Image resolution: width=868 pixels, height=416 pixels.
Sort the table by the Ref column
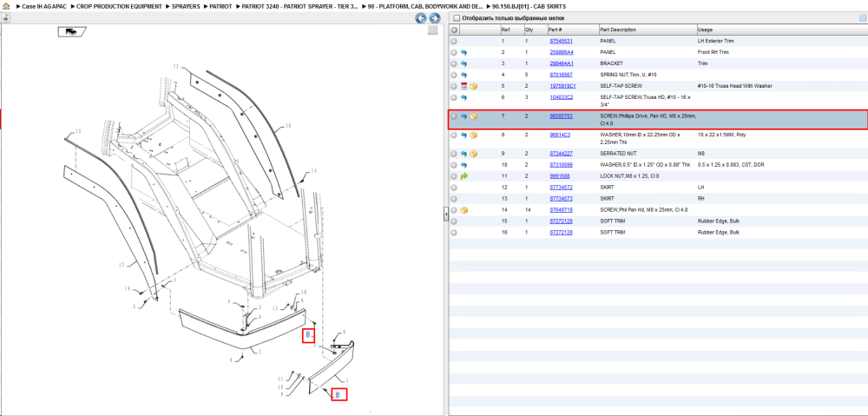pyautogui.click(x=505, y=30)
